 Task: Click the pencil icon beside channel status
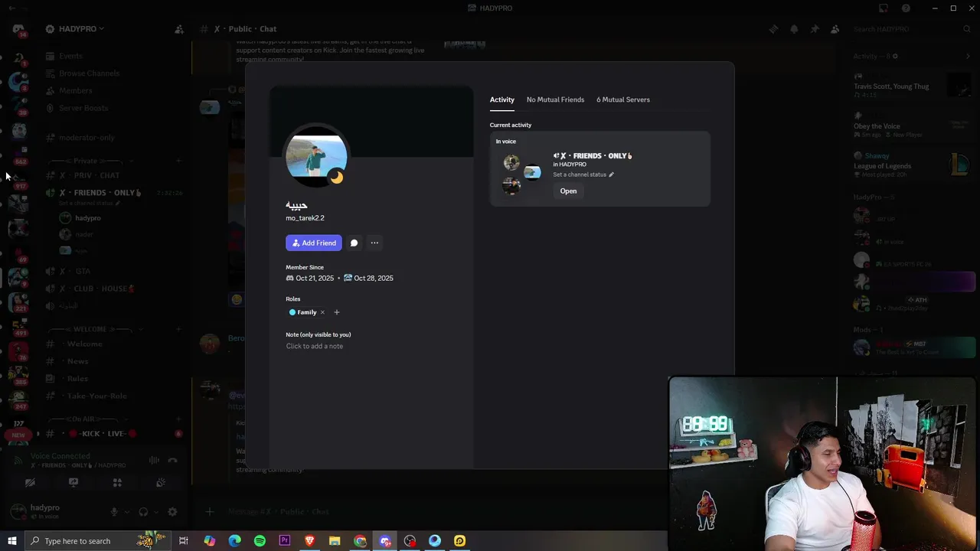point(611,174)
